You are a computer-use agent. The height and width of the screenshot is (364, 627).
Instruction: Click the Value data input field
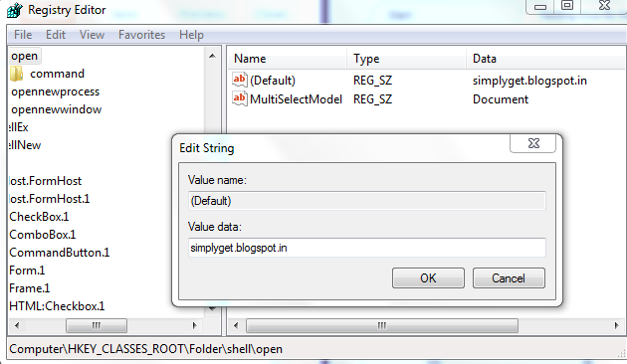click(x=366, y=248)
